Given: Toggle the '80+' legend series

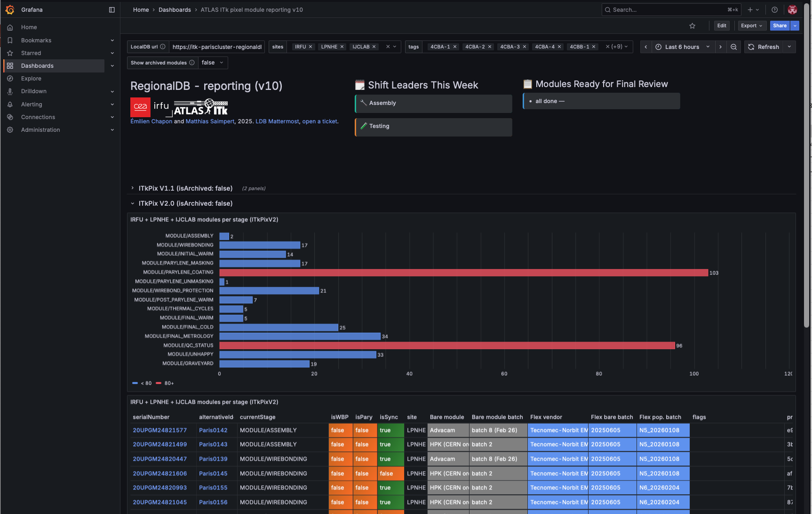Looking at the screenshot, I should point(165,383).
